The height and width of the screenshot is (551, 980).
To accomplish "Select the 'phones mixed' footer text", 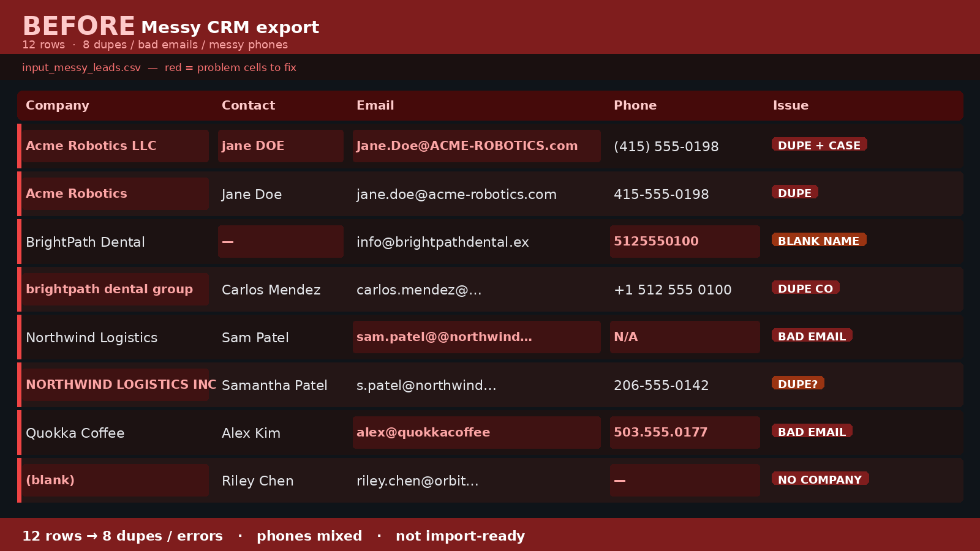I will (309, 536).
